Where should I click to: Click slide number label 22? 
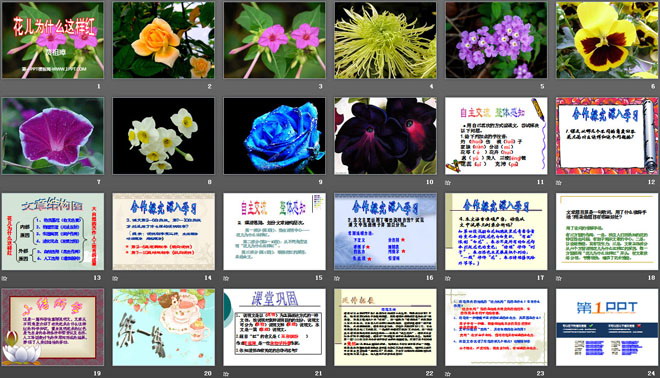pyautogui.click(x=430, y=373)
